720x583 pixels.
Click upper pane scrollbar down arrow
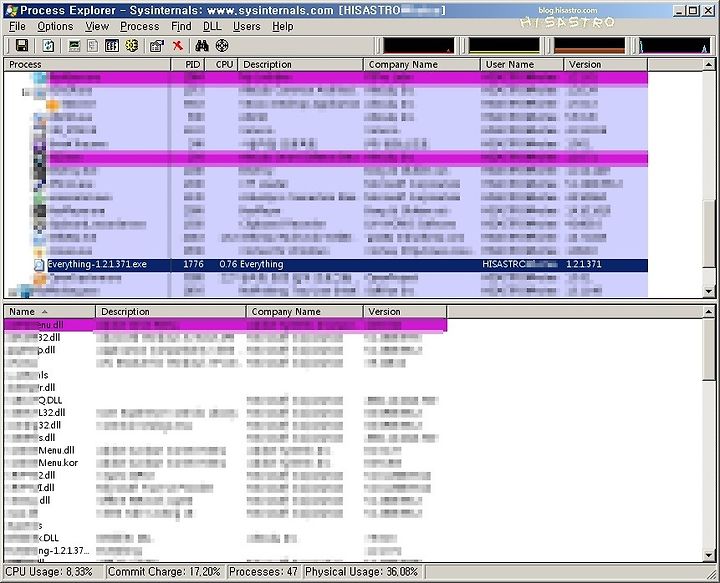pos(709,291)
